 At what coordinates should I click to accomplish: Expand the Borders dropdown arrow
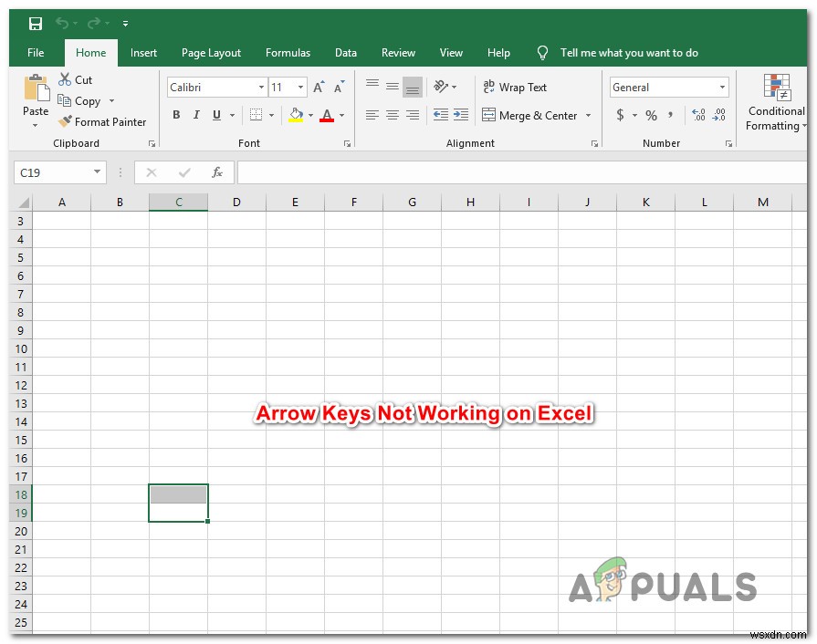pyautogui.click(x=271, y=115)
